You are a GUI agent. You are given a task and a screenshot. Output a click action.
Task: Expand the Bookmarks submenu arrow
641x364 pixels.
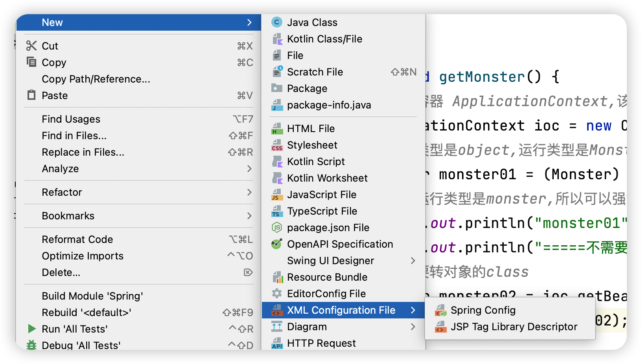pos(249,216)
